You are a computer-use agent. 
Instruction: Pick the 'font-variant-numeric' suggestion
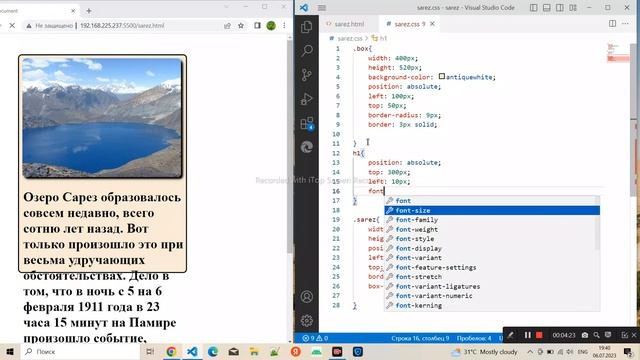[x=492, y=296]
